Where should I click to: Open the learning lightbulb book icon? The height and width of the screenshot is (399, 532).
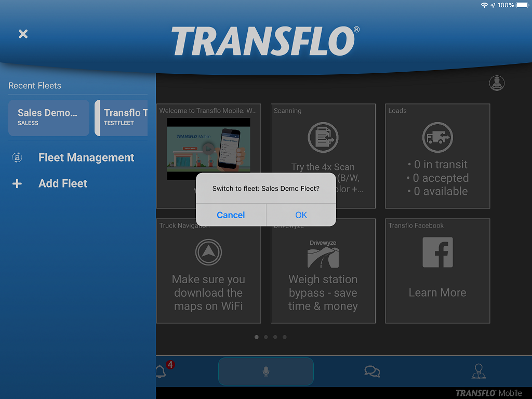[478, 371]
